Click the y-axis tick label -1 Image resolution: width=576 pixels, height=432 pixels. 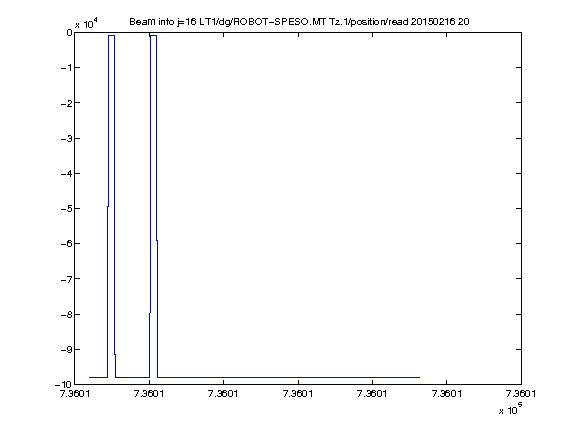pos(66,68)
